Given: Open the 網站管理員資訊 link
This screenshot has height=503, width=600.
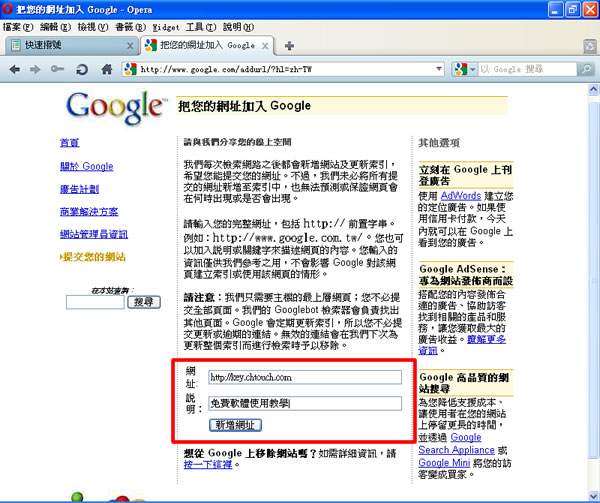Looking at the screenshot, I should [x=94, y=234].
